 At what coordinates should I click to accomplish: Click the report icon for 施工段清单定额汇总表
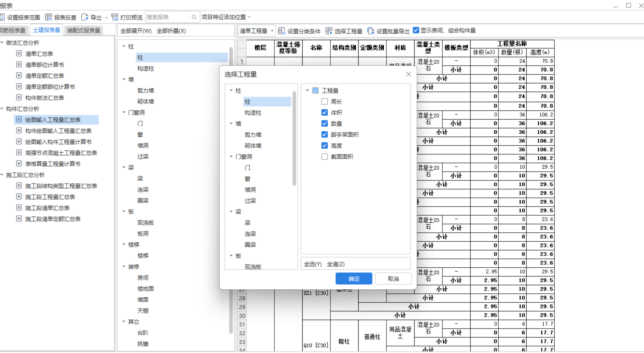[19, 219]
